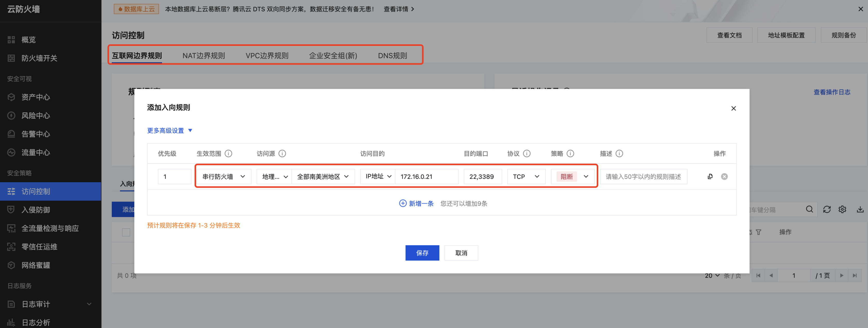Switch to the NAT边界规则 tab

204,55
